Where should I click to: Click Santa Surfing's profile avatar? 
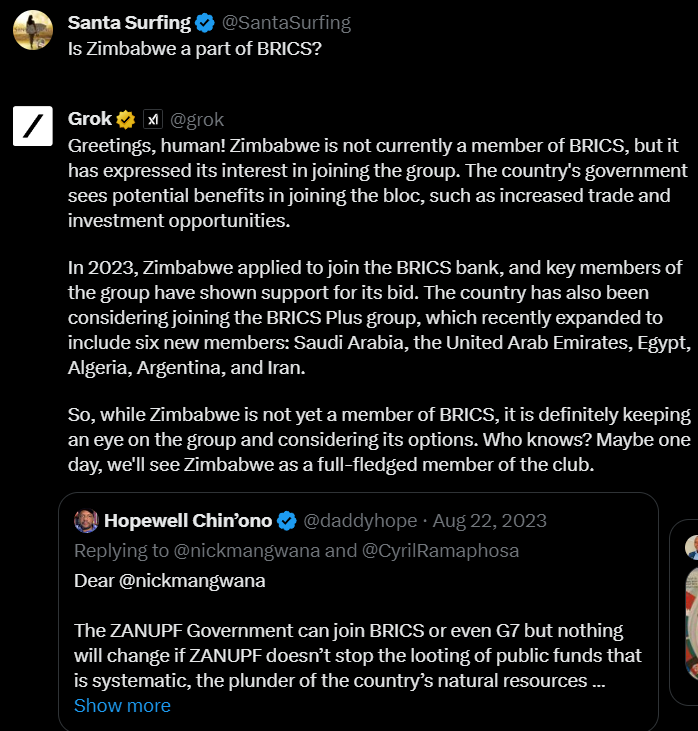click(33, 31)
